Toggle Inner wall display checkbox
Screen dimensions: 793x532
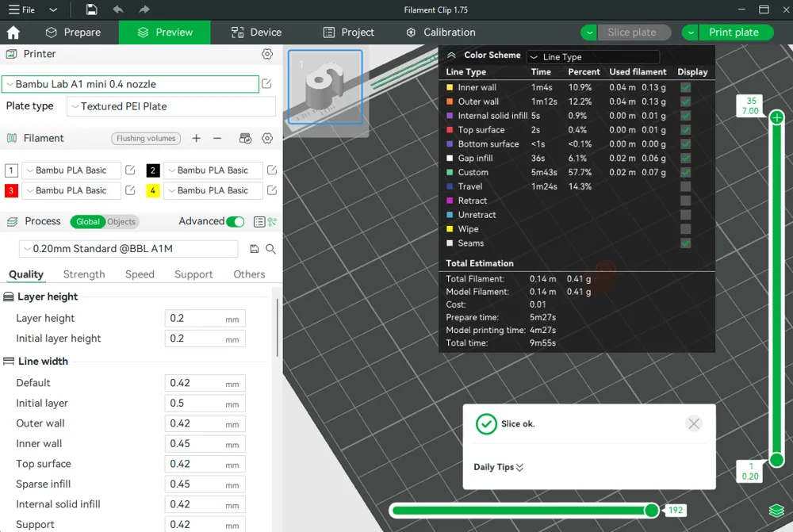pyautogui.click(x=685, y=87)
